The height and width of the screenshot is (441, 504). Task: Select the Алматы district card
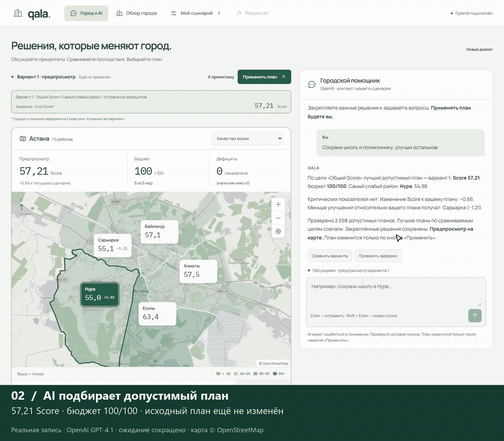pos(198,271)
